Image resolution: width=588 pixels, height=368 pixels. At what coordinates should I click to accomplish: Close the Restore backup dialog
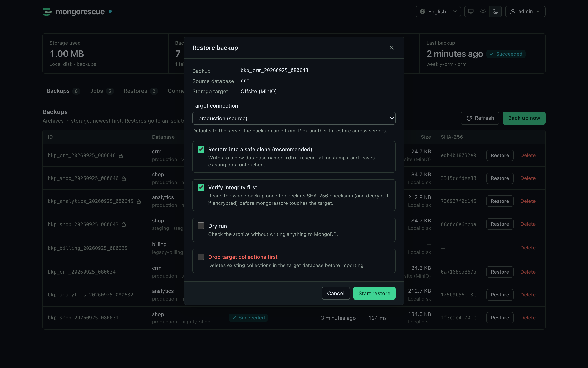391,48
